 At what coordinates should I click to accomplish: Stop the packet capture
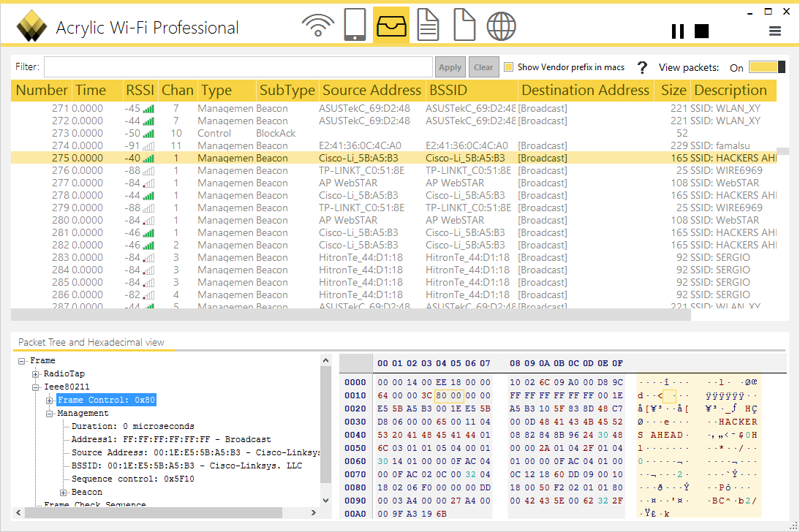(702, 31)
